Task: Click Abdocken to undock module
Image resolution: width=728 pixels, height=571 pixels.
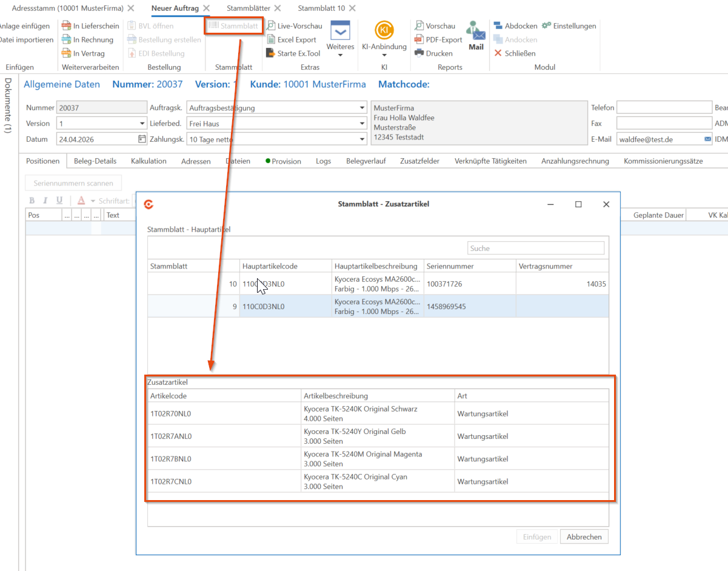Action: (515, 26)
